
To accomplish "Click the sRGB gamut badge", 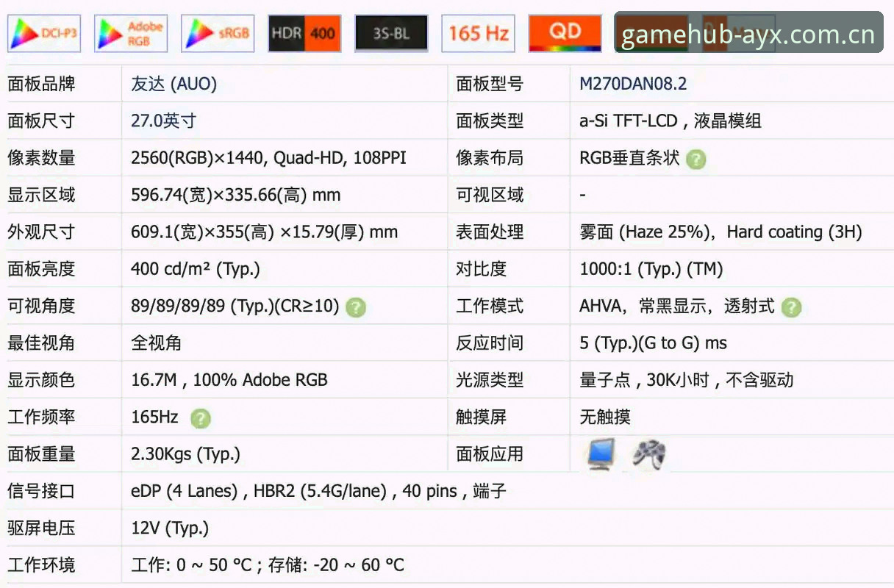I will (218, 34).
